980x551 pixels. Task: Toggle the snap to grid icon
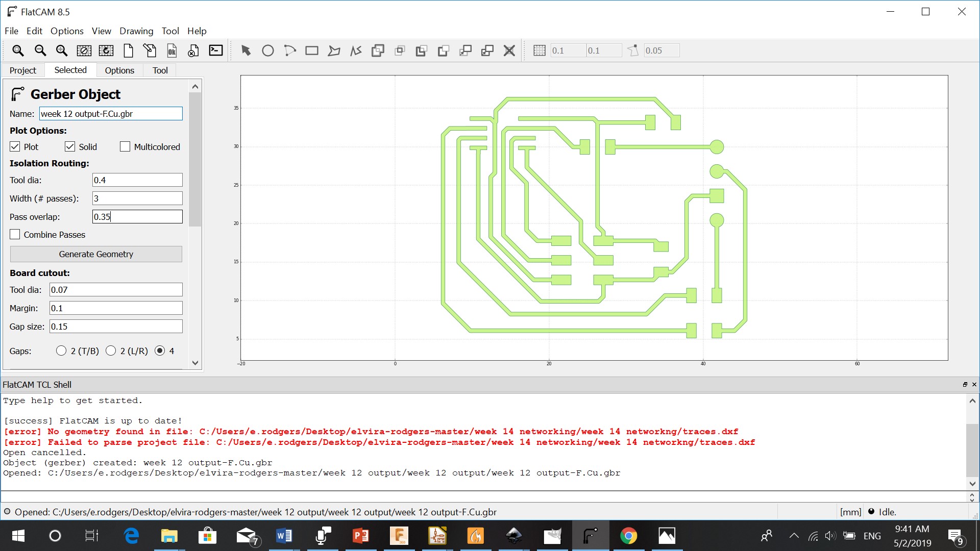pos(540,51)
